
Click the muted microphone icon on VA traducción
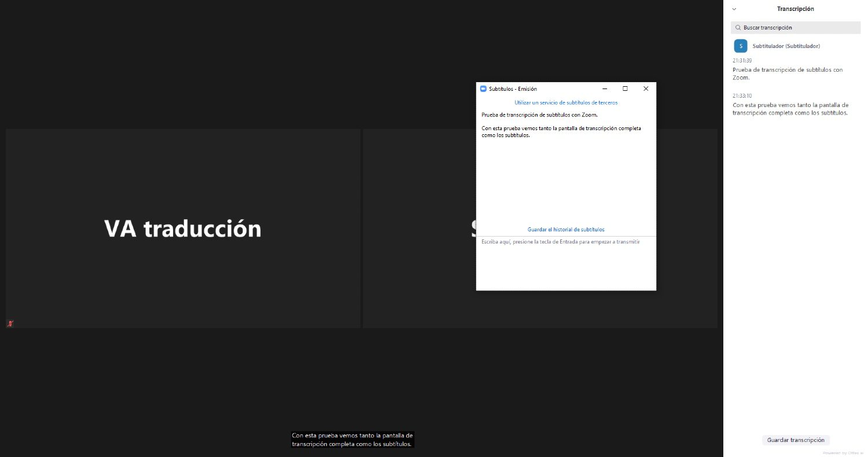[x=10, y=323]
